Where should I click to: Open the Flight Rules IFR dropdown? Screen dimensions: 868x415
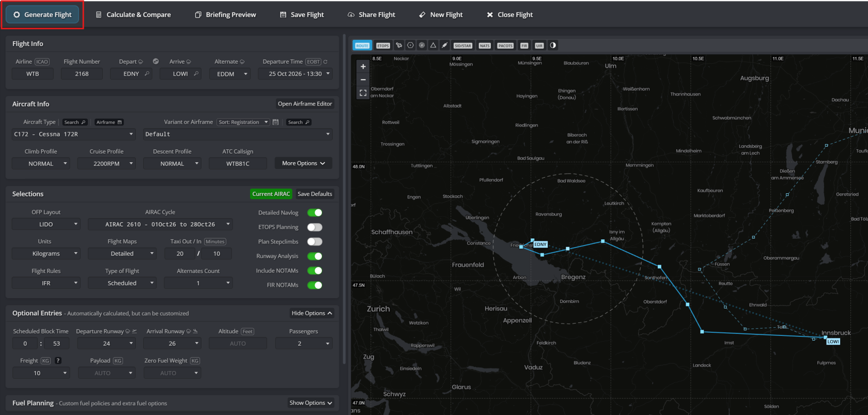tap(46, 283)
